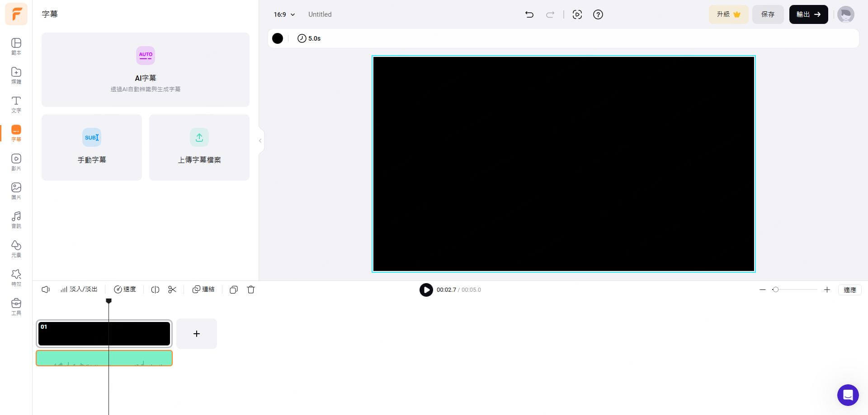
Task: Open the user avatar menu
Action: (x=845, y=14)
